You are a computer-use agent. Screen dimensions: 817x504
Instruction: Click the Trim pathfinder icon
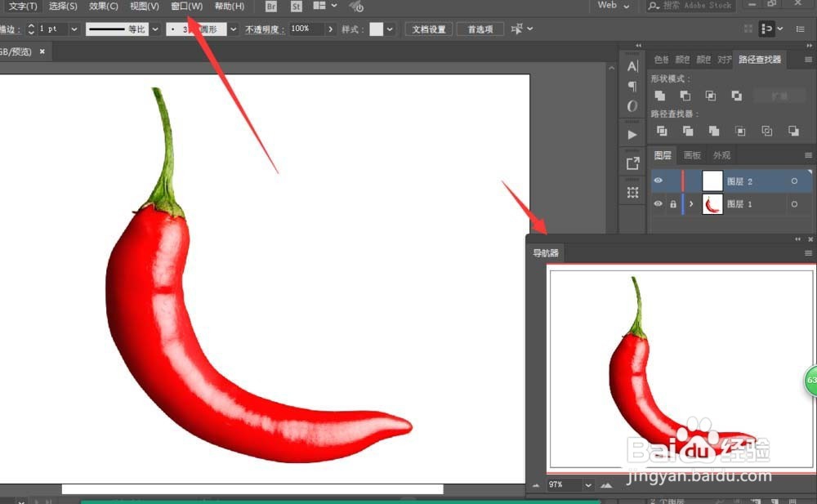pos(688,131)
